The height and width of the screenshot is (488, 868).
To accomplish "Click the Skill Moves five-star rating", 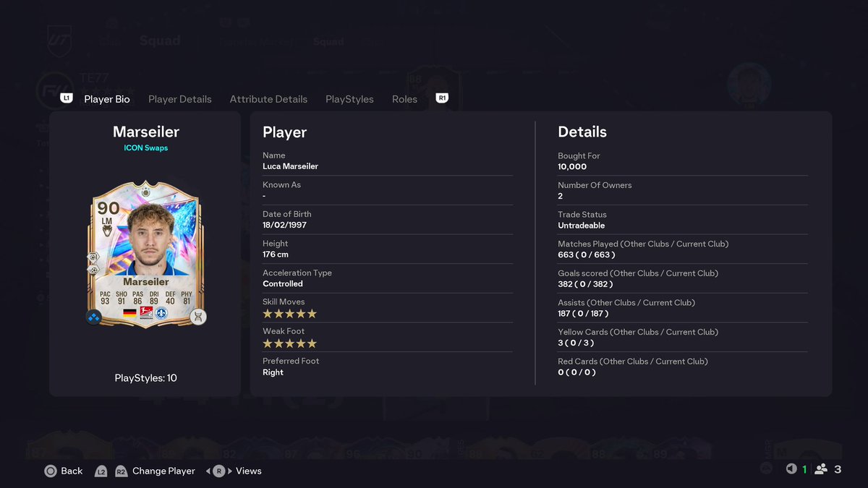I will pyautogui.click(x=289, y=314).
